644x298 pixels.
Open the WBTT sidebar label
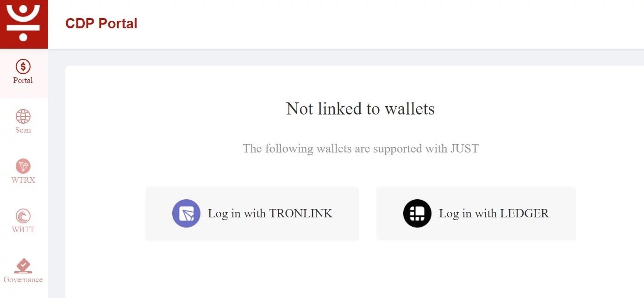pyautogui.click(x=23, y=229)
